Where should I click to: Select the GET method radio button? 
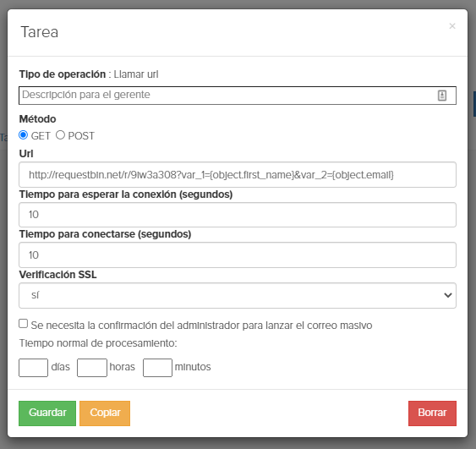[24, 134]
